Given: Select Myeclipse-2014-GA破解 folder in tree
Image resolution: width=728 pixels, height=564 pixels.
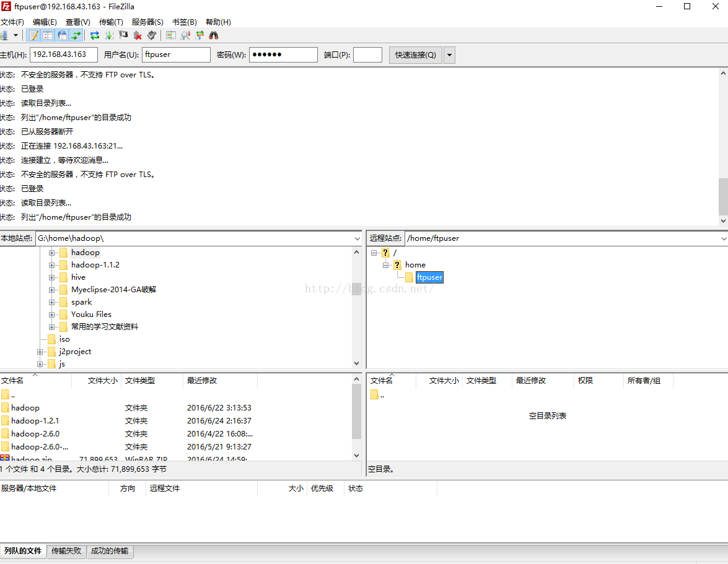Looking at the screenshot, I should [113, 289].
